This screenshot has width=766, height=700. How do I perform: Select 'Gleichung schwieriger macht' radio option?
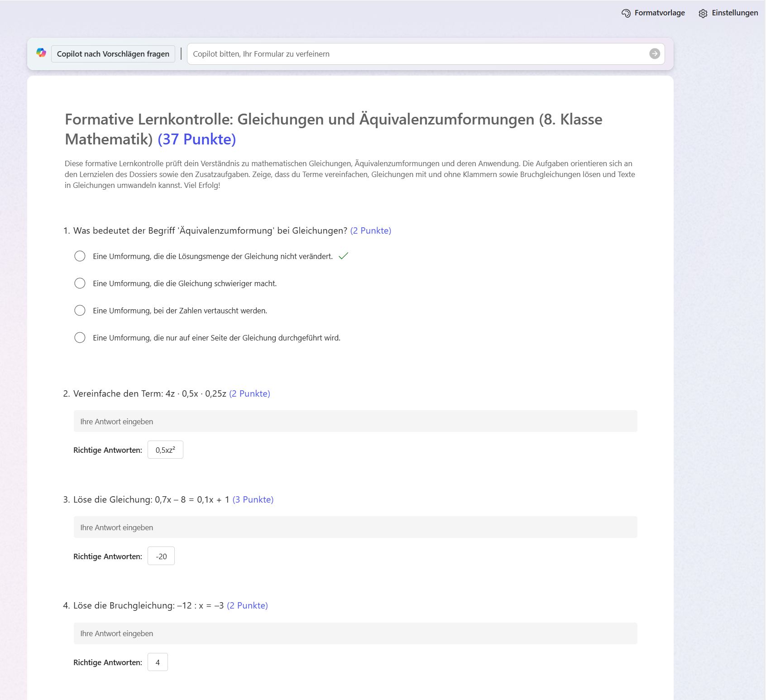click(x=80, y=283)
